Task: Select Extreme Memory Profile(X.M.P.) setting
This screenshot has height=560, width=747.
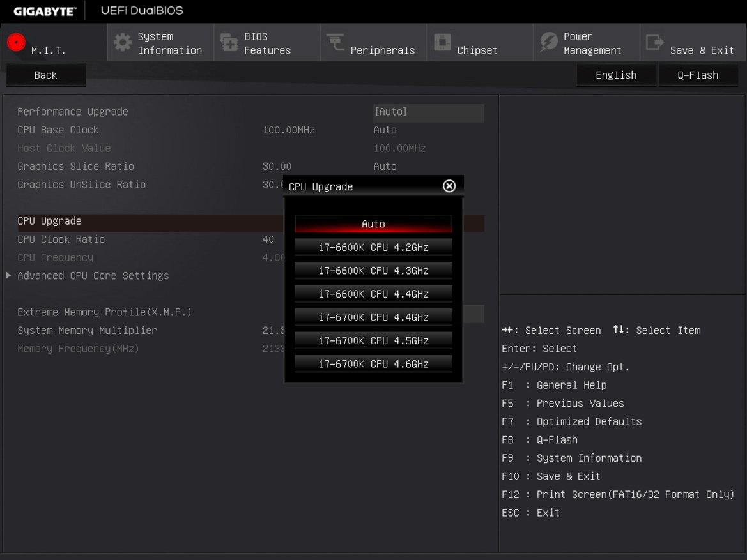Action: point(104,312)
